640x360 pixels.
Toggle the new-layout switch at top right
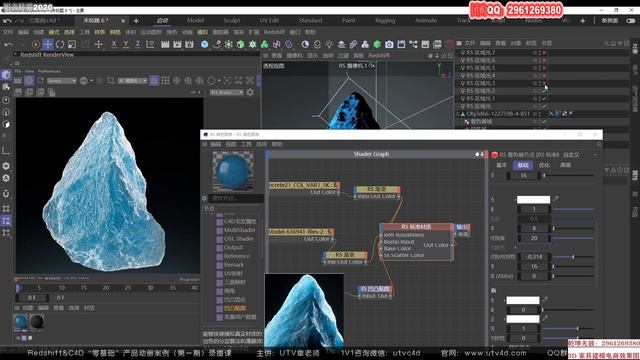pos(631,20)
